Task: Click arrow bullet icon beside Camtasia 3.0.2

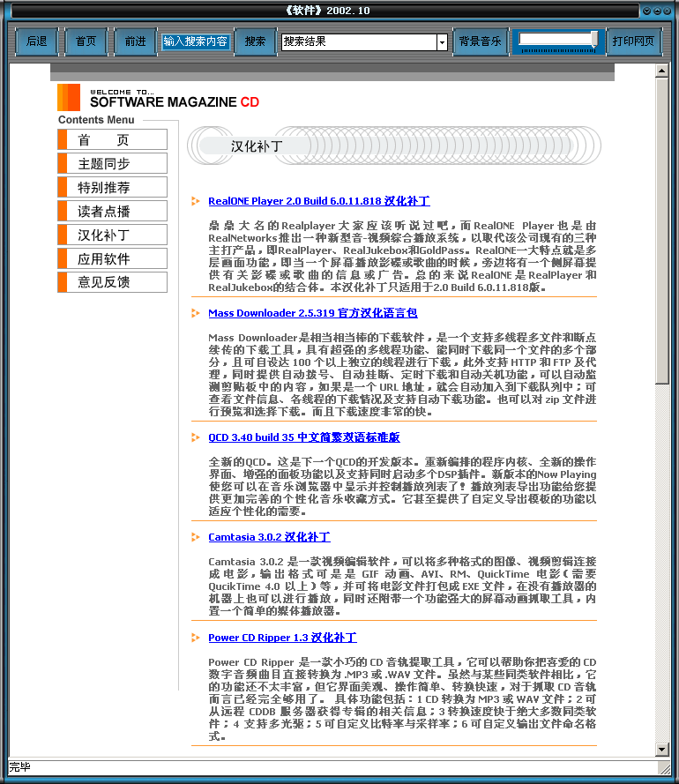Action: pyautogui.click(x=196, y=537)
